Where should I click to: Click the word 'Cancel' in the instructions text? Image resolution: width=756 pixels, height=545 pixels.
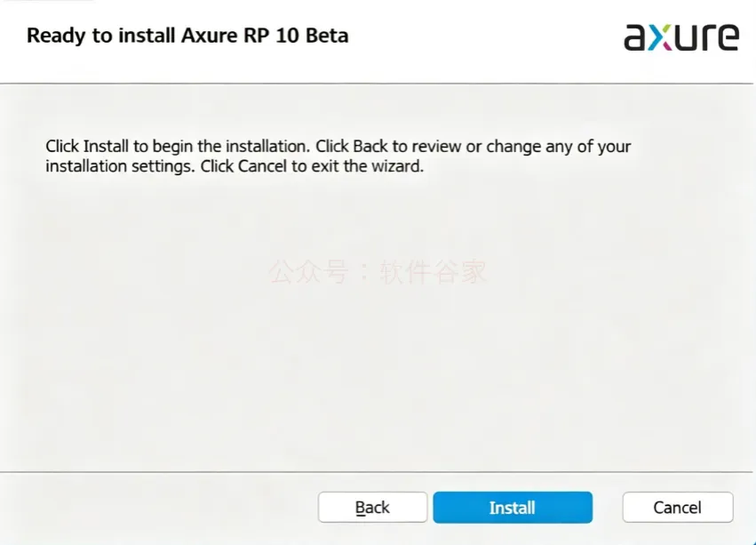[262, 166]
